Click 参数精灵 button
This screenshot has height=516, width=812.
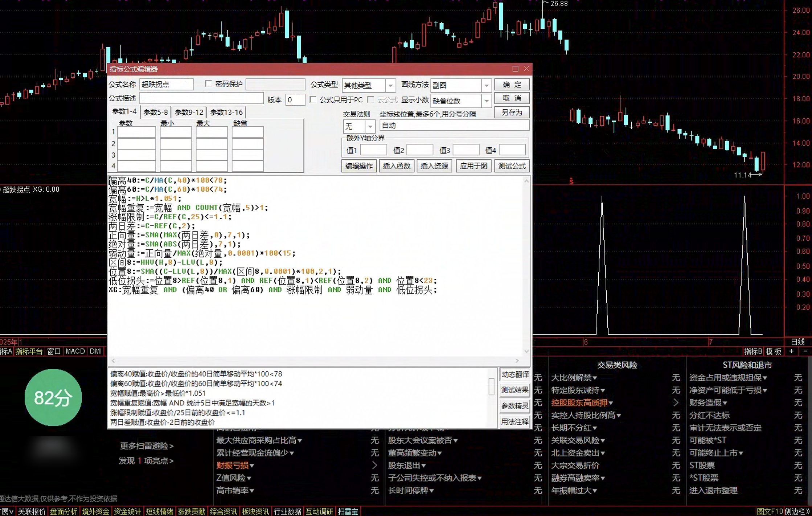click(x=515, y=406)
